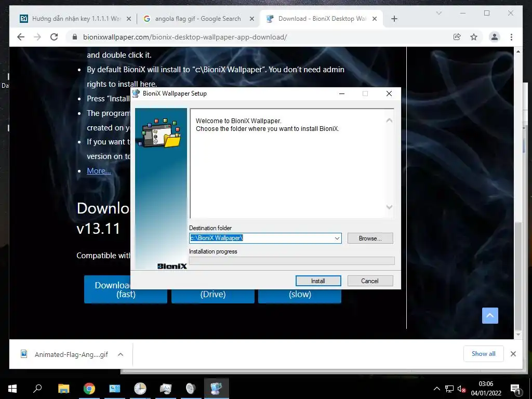Open the clock and date 03:06
Image resolution: width=532 pixels, height=399 pixels.
(486, 389)
